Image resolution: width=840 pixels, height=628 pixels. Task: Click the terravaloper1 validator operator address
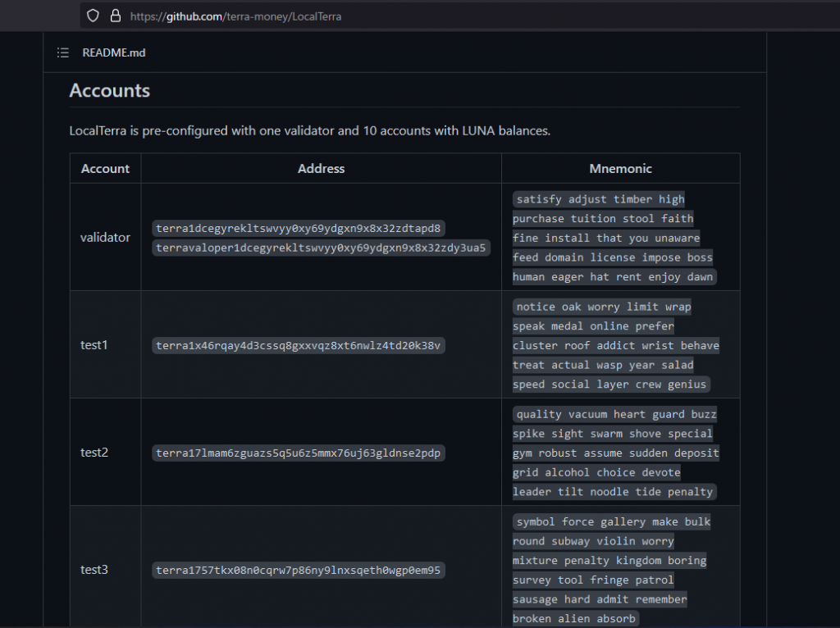click(x=321, y=248)
